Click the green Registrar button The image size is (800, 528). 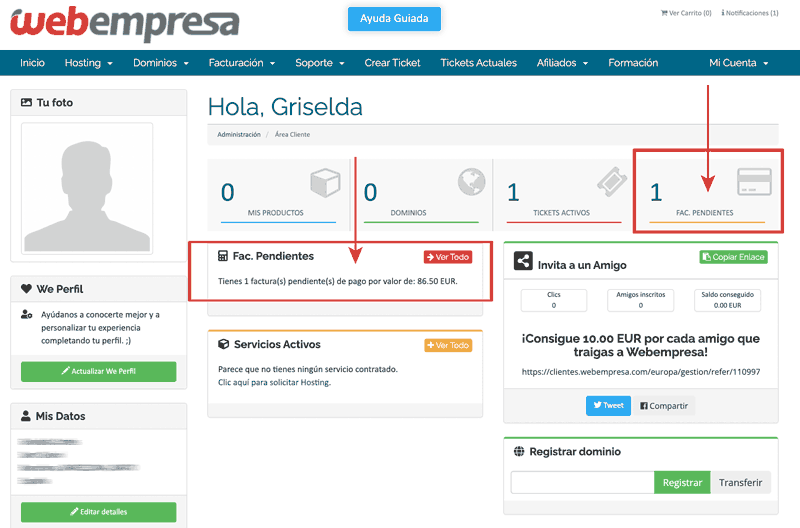(x=682, y=482)
